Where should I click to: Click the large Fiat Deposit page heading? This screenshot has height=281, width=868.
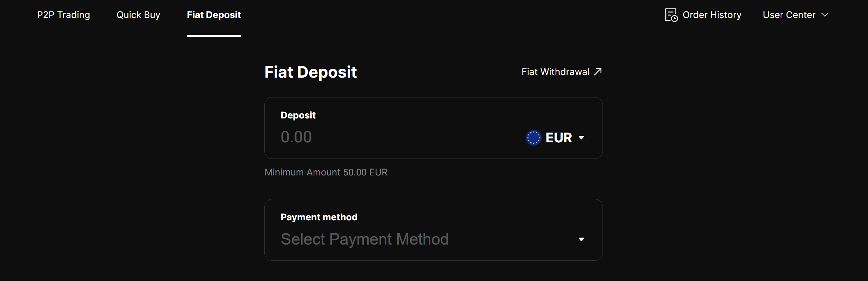311,72
